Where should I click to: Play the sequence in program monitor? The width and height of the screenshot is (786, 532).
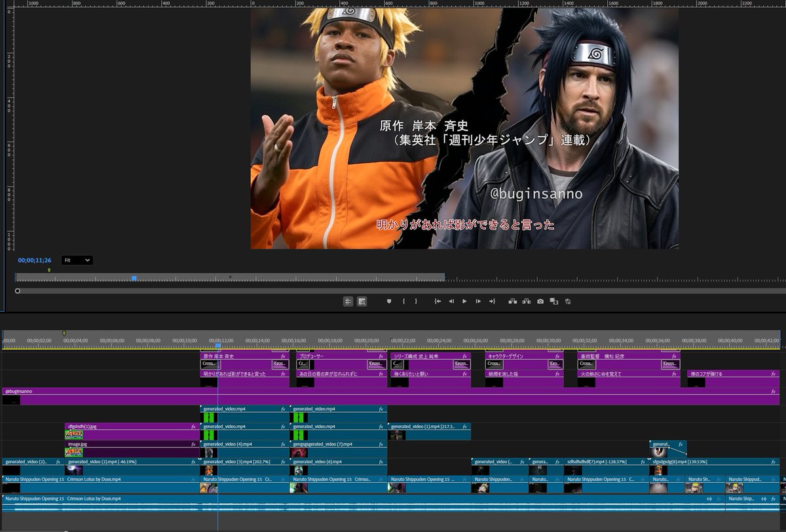464,301
